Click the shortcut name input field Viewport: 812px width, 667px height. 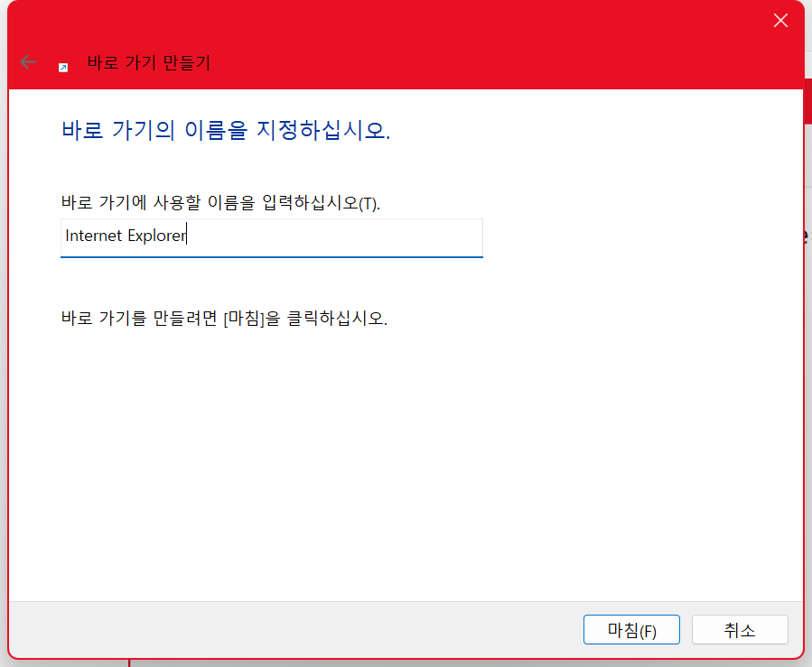[271, 237]
